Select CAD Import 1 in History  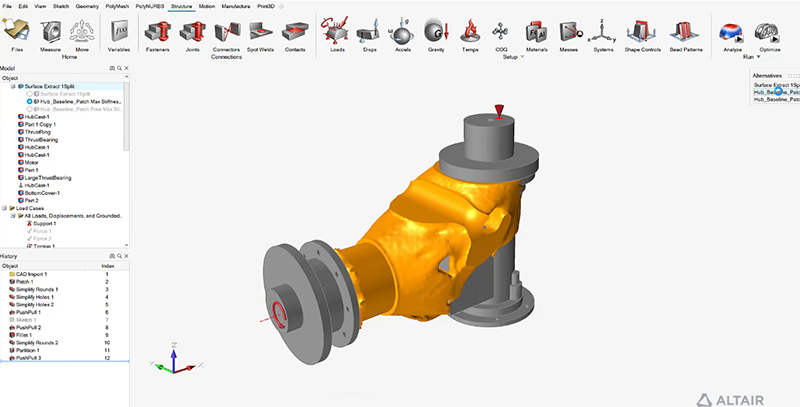pyautogui.click(x=31, y=274)
